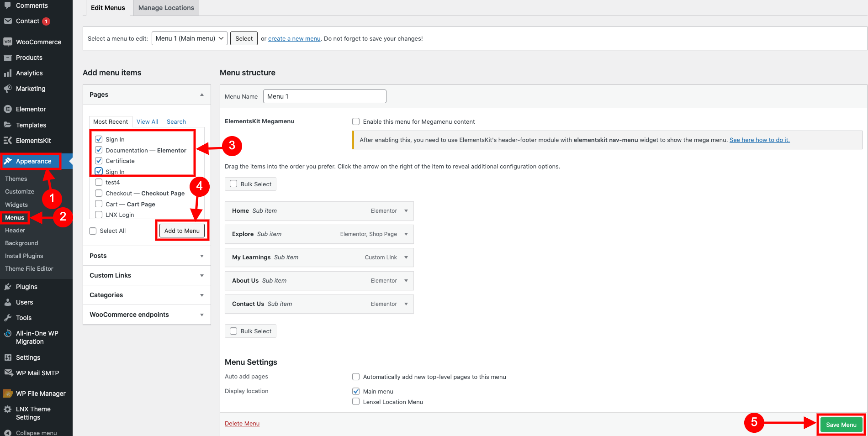Click the Marketing megaphone icon
The width and height of the screenshot is (868, 436).
coord(8,89)
